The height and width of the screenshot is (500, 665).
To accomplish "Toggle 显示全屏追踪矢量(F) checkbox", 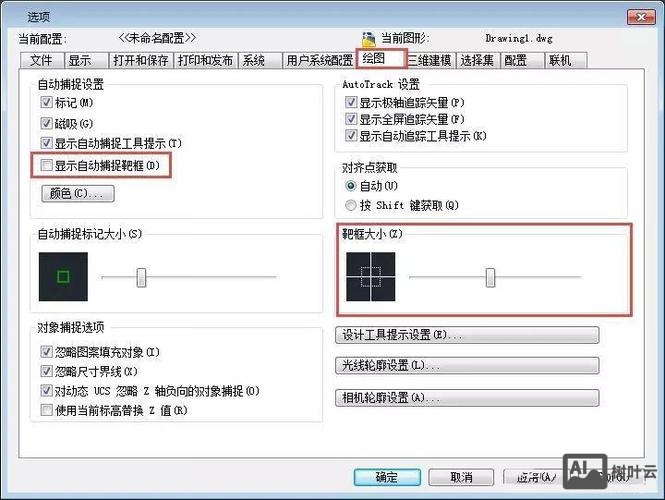I will pos(351,119).
